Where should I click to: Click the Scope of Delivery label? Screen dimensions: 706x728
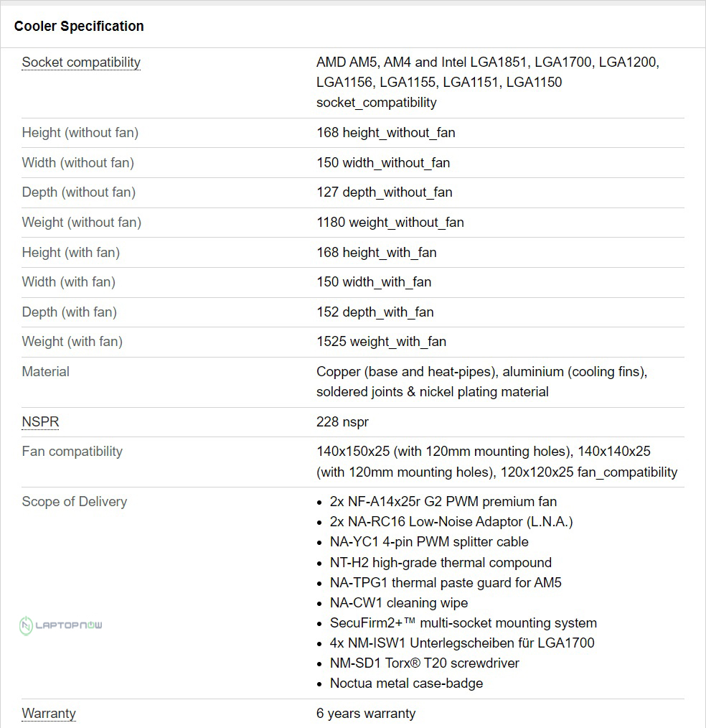pos(75,502)
